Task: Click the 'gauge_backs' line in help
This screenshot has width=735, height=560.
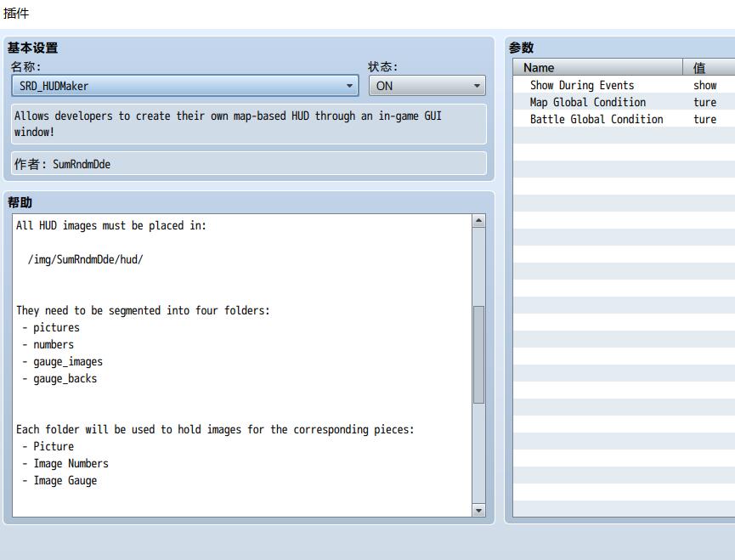Action: point(65,379)
